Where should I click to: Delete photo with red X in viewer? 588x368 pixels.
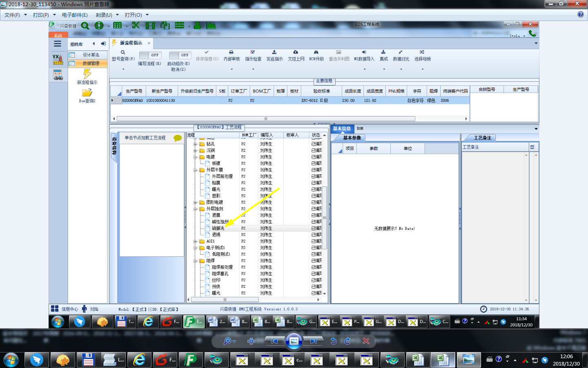coord(366,341)
